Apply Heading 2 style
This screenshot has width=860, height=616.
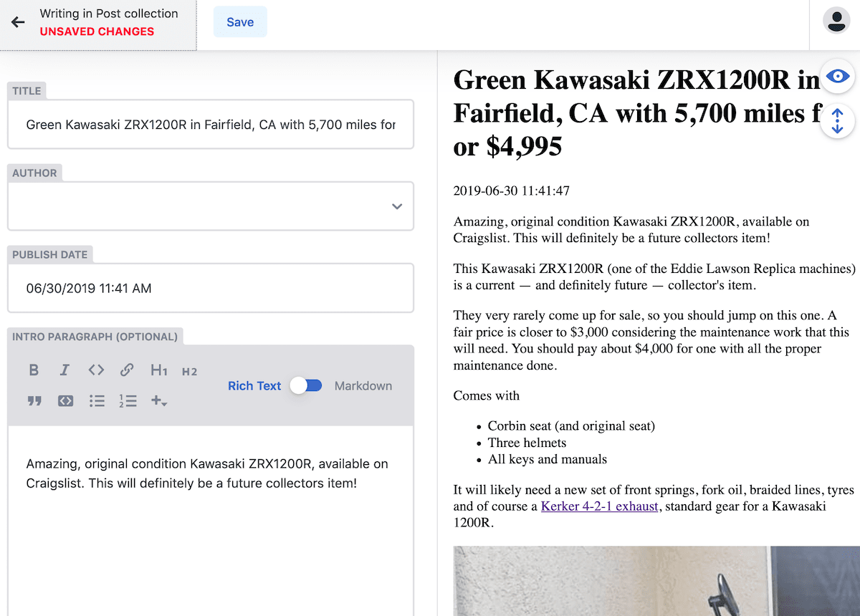click(x=189, y=371)
